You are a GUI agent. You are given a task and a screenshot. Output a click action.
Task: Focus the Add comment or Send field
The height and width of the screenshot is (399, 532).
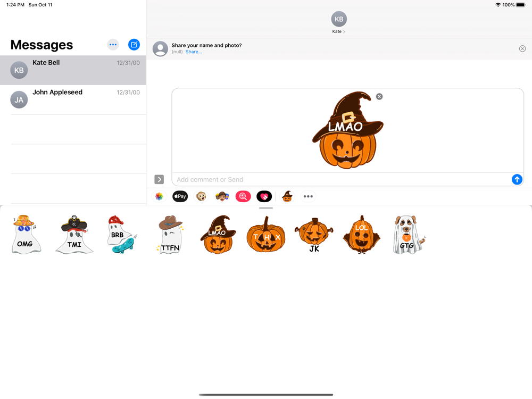click(x=343, y=179)
